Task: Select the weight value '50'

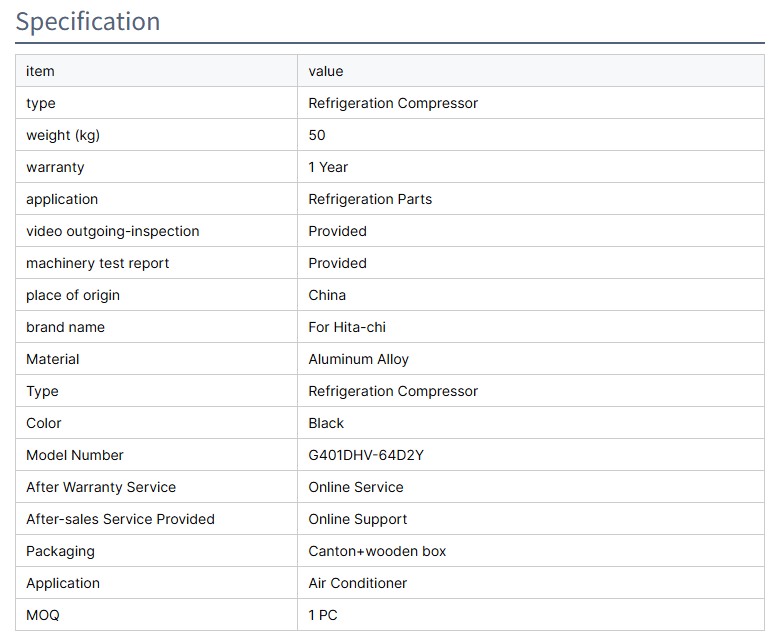Action: coord(317,135)
